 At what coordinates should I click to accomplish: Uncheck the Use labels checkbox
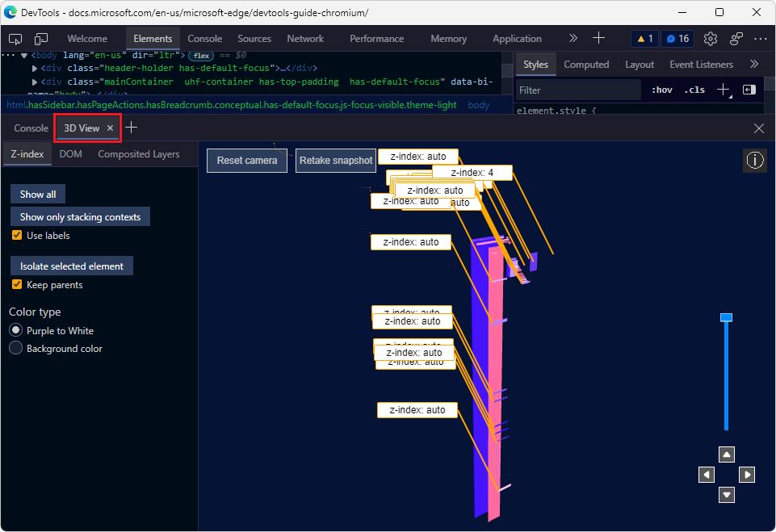click(16, 235)
